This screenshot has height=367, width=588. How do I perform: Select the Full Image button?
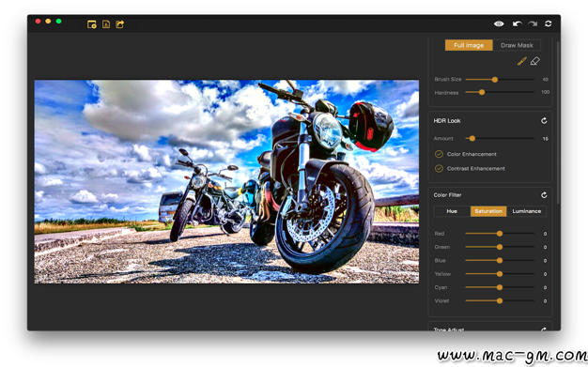469,45
